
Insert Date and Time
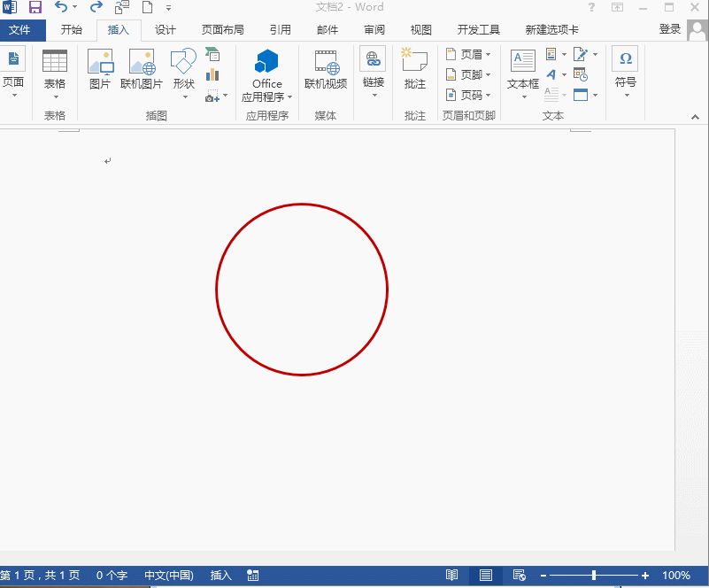[580, 74]
